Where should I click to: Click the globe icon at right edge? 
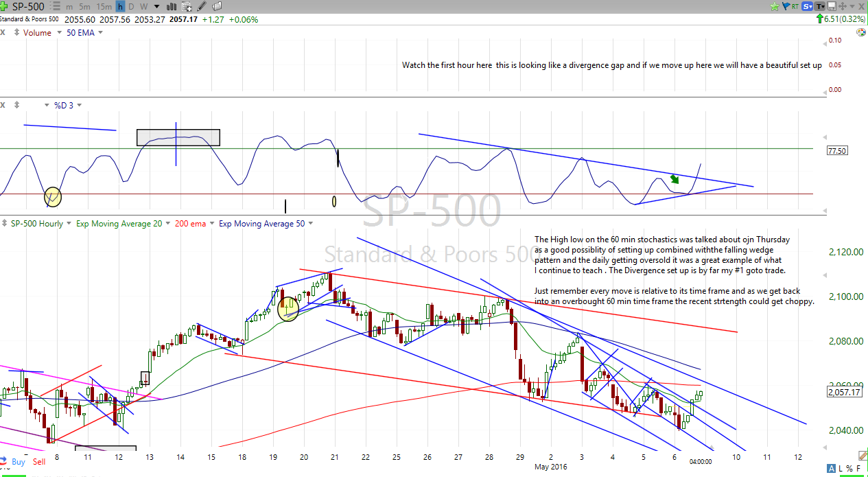coord(860,32)
